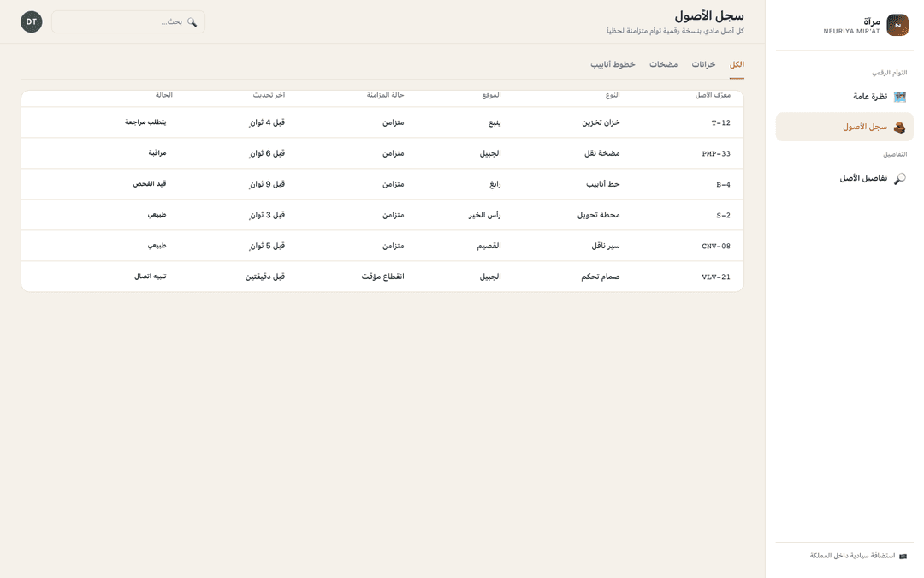Viewport: 924px width, 578px height.
Task: Select asset ID T-12
Action: coord(720,122)
